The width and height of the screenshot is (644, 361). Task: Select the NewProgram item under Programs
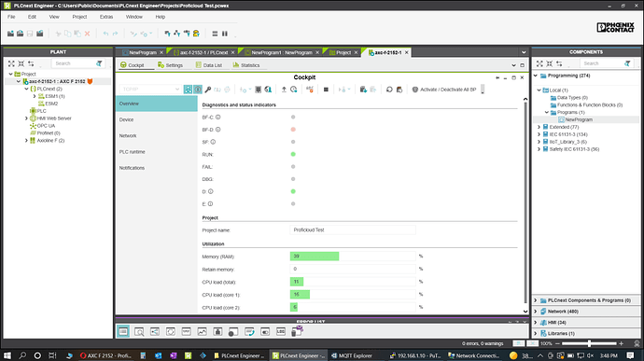click(579, 119)
